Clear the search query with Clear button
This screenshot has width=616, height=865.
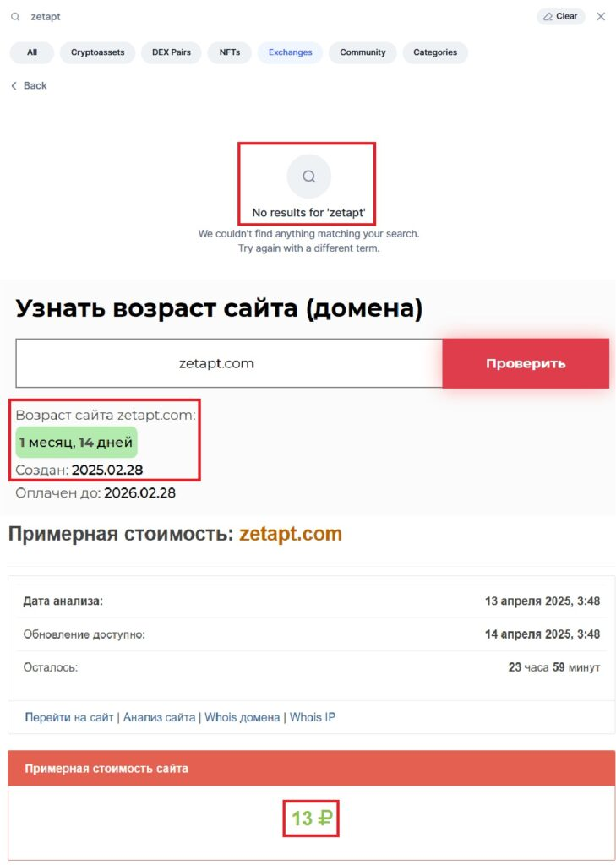561,17
